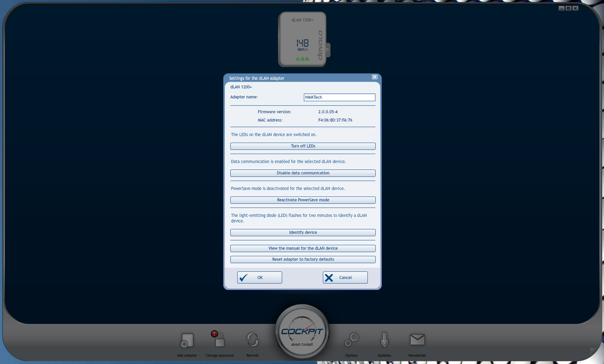Click the dLAN 1200+ heading in dialog
The height and width of the screenshot is (364, 604).
pos(241,87)
